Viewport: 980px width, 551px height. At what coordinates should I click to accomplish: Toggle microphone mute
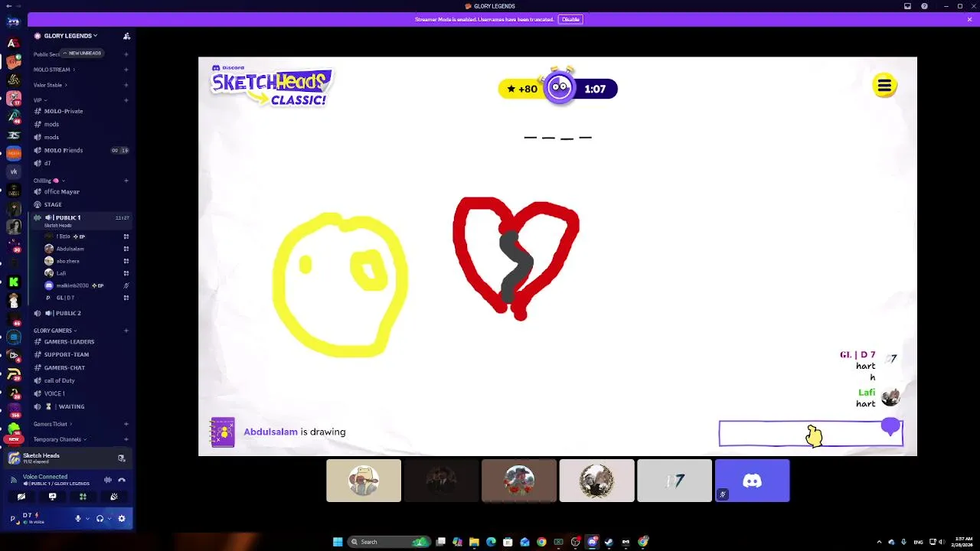(77, 519)
